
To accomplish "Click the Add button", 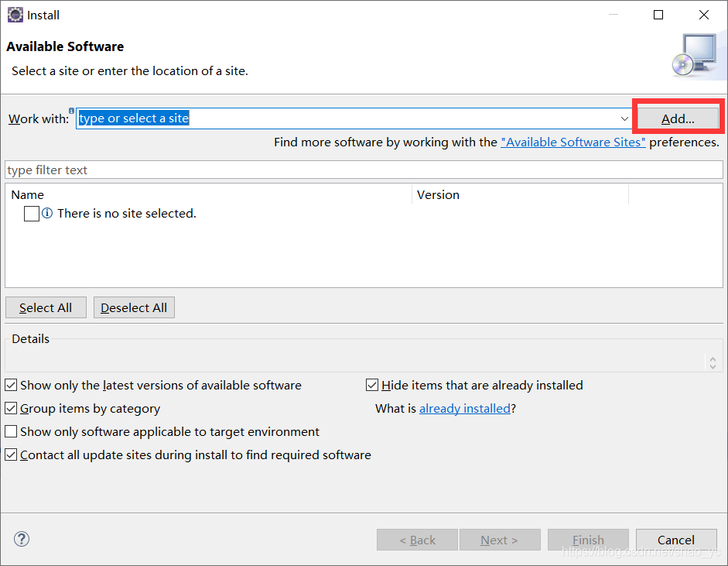I will (x=677, y=118).
